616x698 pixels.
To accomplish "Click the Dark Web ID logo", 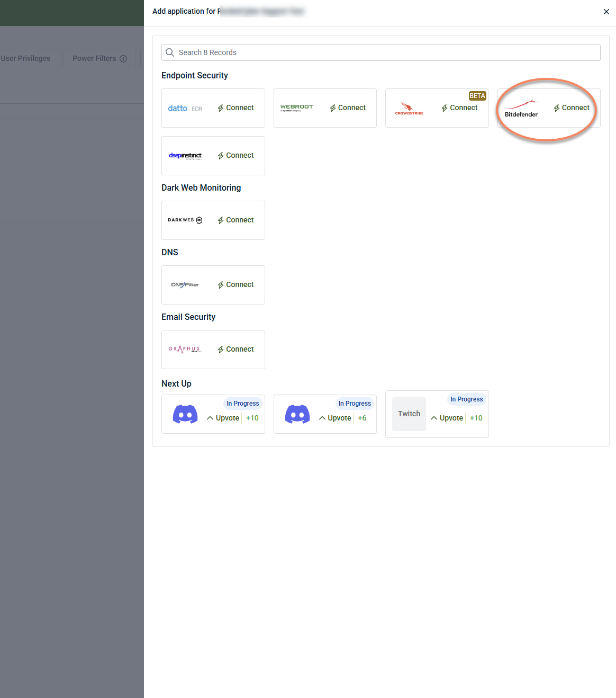I will point(185,220).
